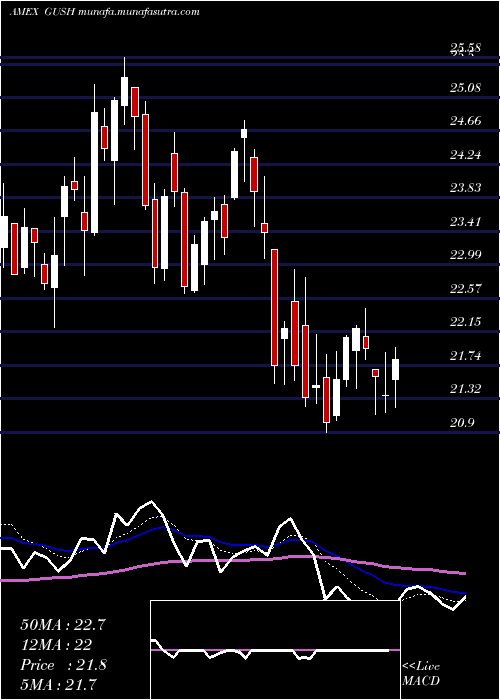500x700 pixels.
Task: Click the 20.9 price axis label
Action: [x=462, y=423]
